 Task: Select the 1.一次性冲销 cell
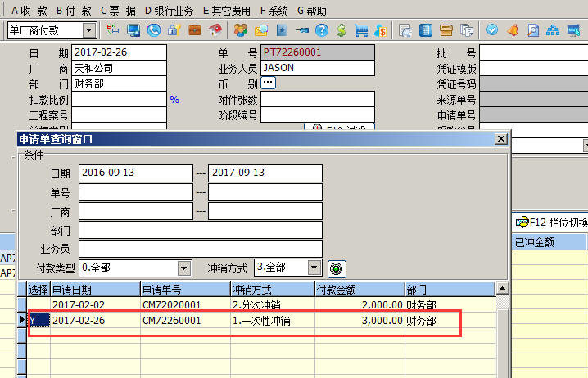point(273,321)
